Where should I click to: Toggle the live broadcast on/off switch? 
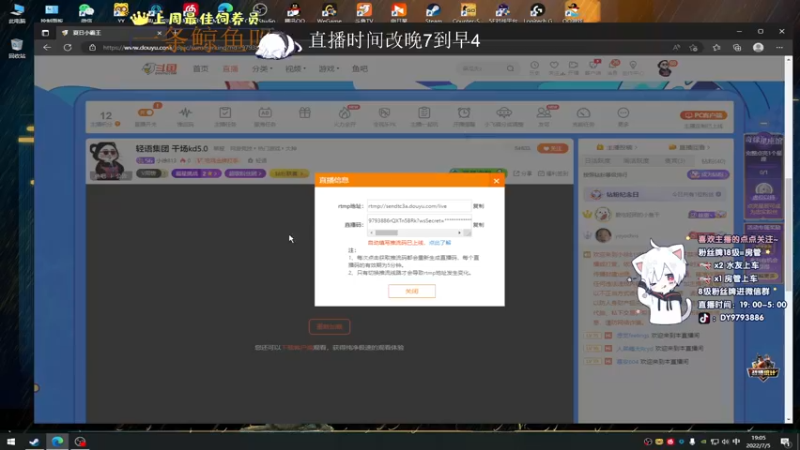click(145, 113)
